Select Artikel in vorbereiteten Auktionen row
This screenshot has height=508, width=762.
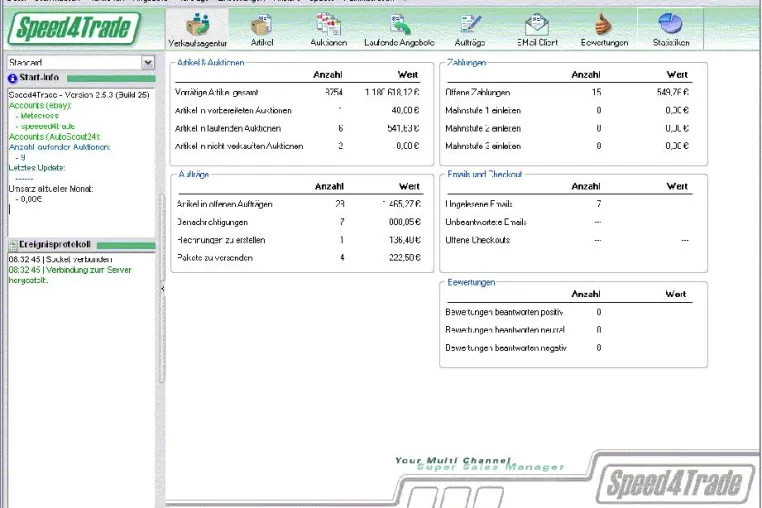click(297, 110)
